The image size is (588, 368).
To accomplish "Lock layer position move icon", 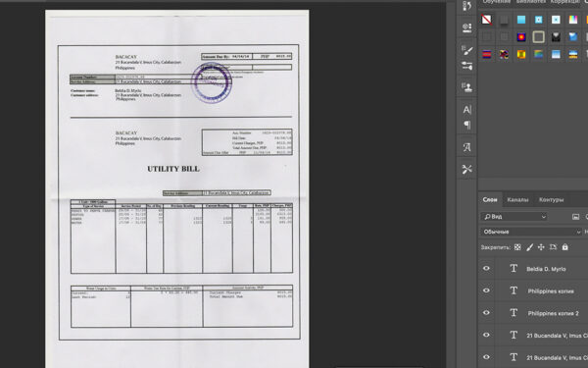I will click(x=541, y=247).
